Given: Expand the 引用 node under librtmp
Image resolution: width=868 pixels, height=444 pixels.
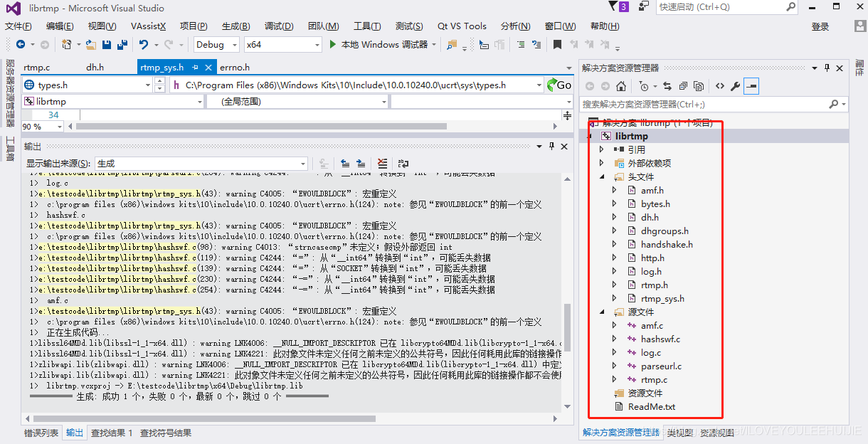Looking at the screenshot, I should 601,149.
